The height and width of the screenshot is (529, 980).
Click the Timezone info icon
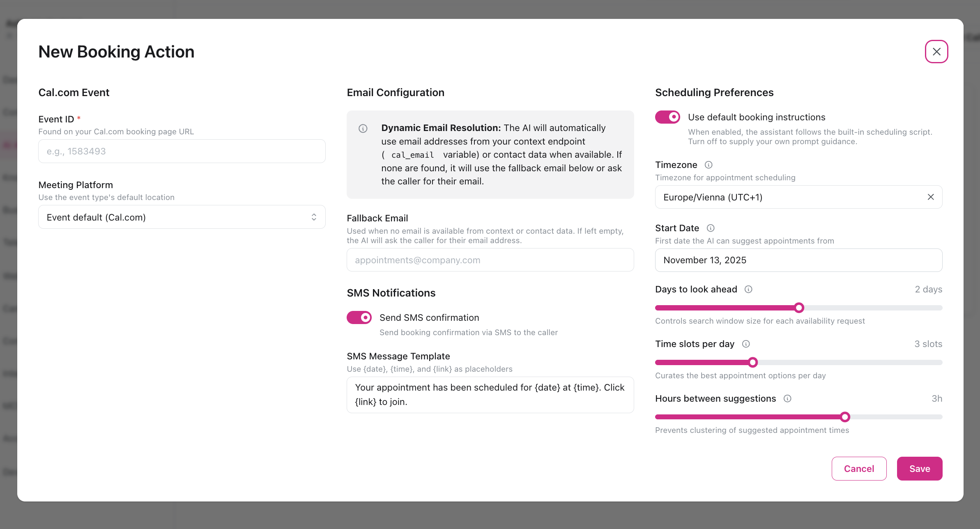(709, 165)
